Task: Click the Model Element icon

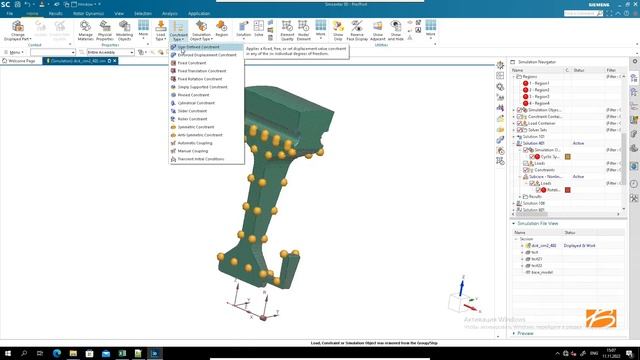Action: coord(303,30)
